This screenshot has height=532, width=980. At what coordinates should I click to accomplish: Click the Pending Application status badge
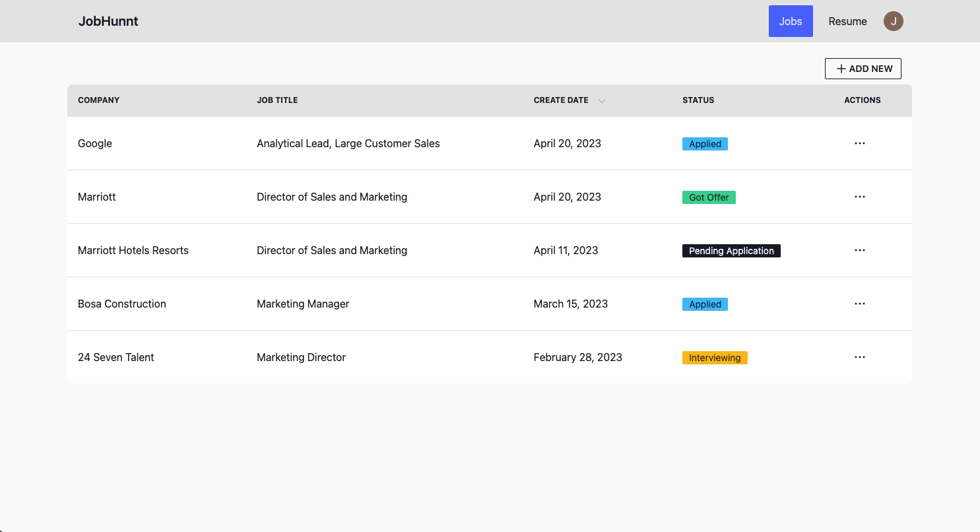point(731,251)
